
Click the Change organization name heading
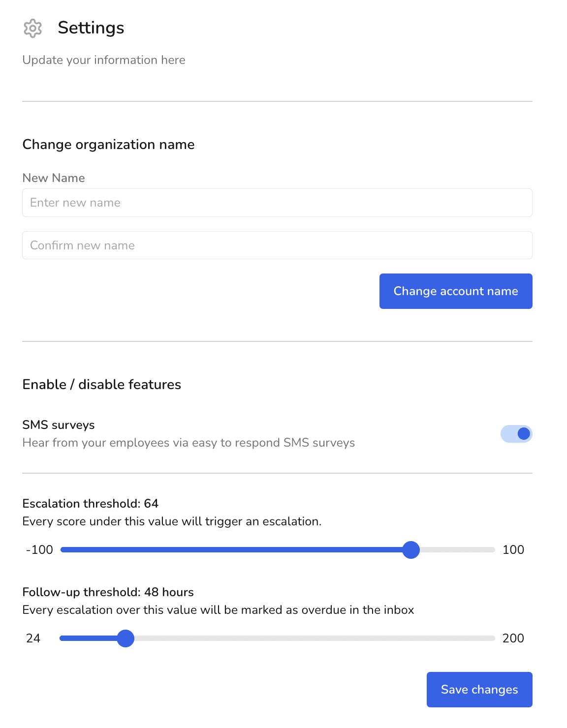point(108,145)
